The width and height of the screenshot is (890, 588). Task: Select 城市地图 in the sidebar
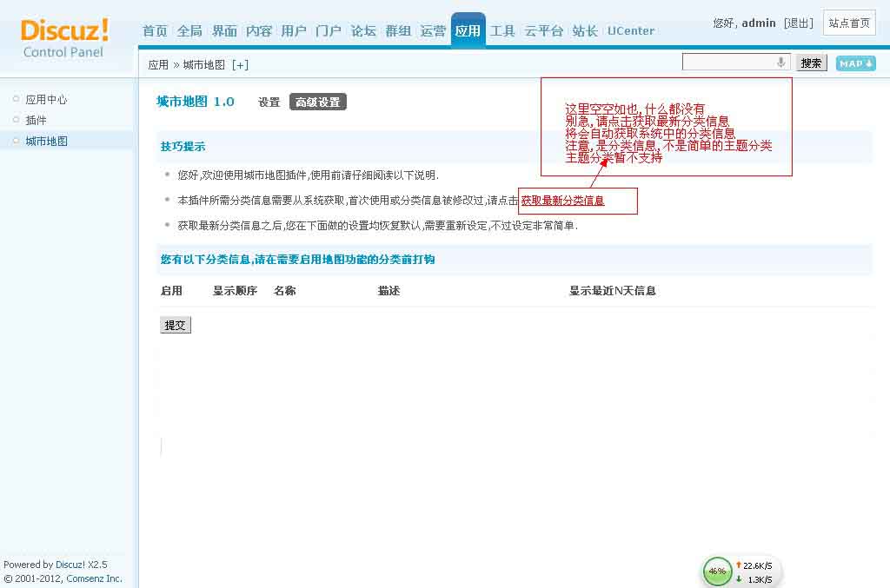(x=46, y=142)
